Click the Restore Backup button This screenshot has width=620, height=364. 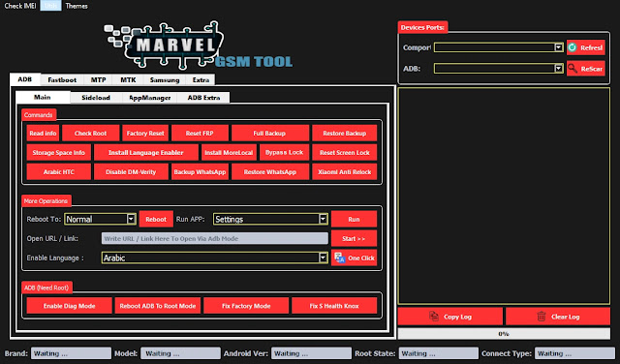[x=345, y=134]
